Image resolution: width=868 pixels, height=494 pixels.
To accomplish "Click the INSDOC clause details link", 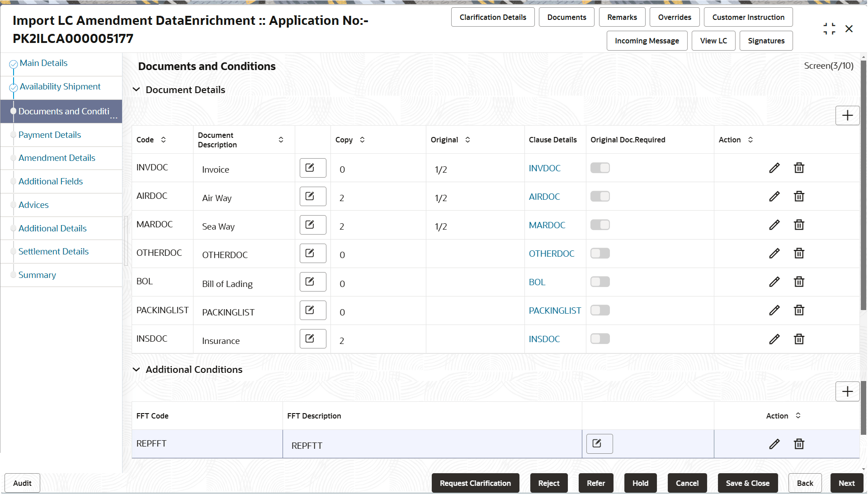I will [544, 339].
